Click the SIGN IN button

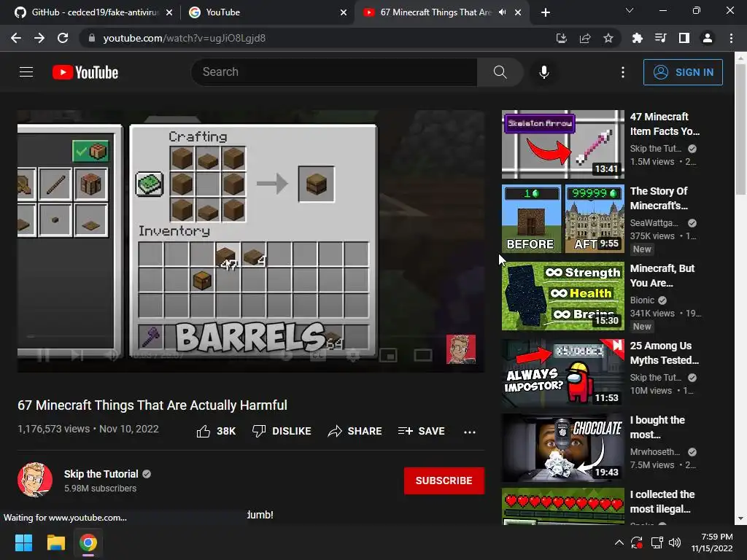point(683,72)
